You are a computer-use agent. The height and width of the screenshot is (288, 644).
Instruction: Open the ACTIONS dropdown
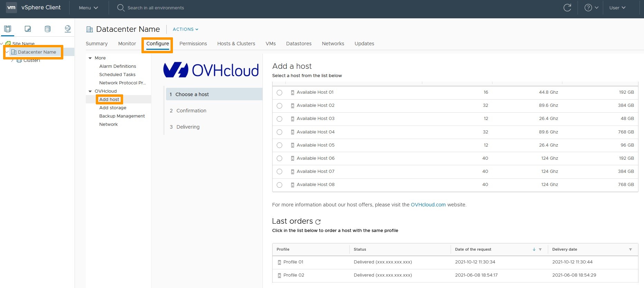185,29
